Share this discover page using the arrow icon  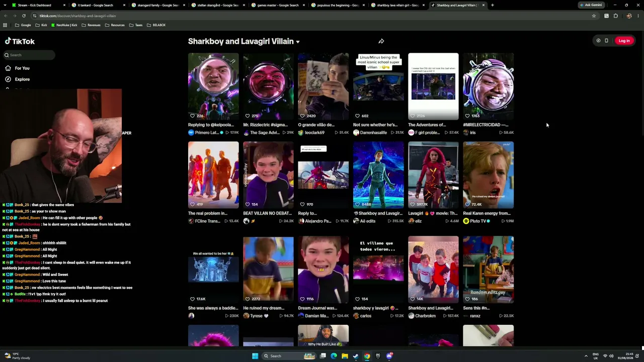tap(381, 41)
